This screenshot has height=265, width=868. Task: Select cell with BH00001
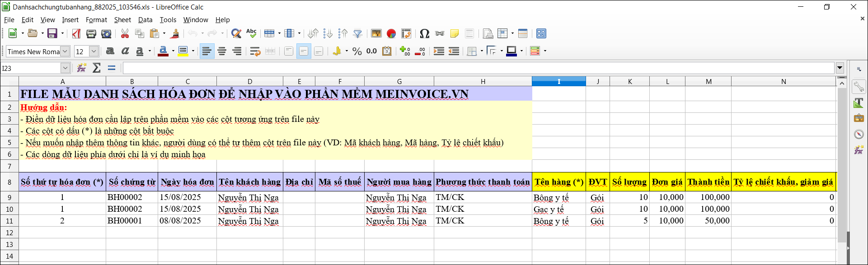[x=132, y=221]
